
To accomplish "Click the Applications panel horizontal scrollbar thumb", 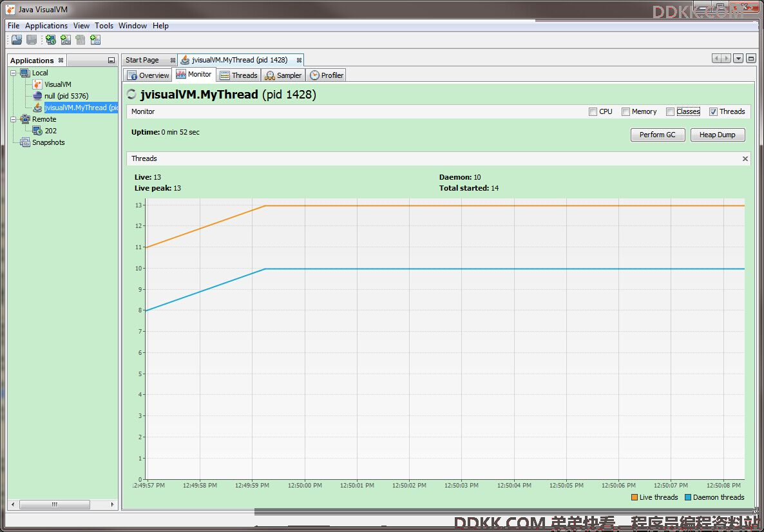I will click(x=55, y=505).
